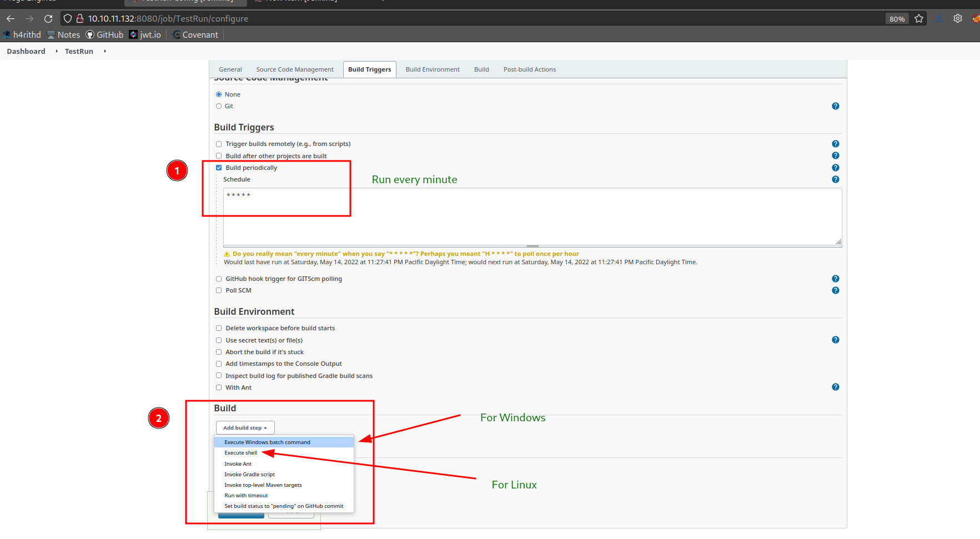
Task: Click the browser forward arrow
Action: click(29, 18)
